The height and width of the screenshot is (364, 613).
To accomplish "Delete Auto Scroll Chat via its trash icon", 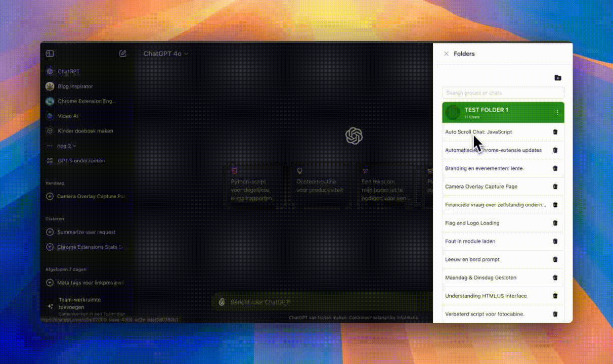I will [555, 132].
